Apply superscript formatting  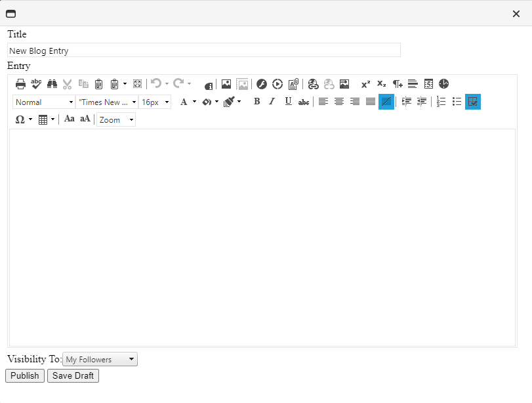pyautogui.click(x=365, y=84)
